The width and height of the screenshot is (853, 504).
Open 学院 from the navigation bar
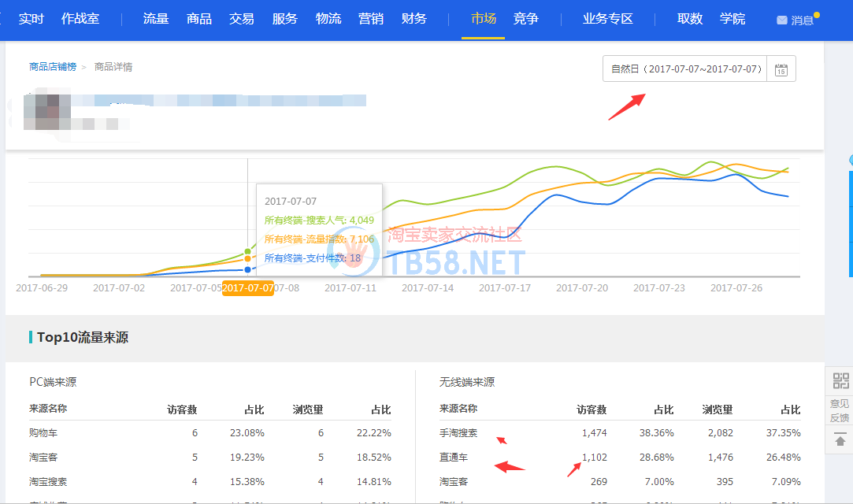pyautogui.click(x=732, y=19)
